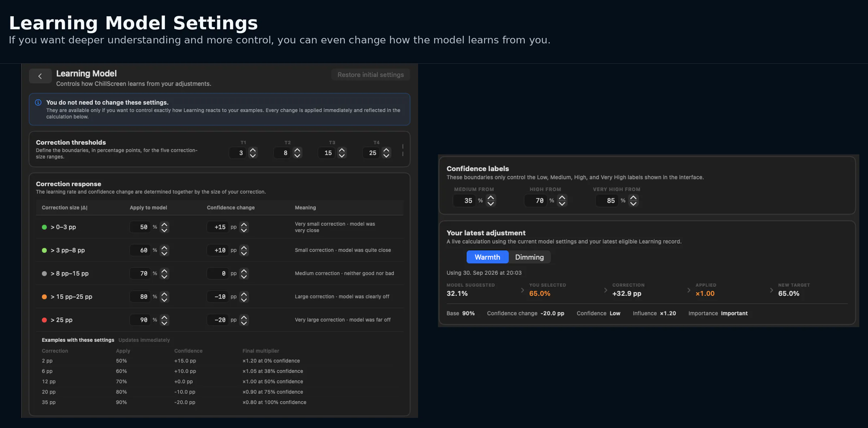The width and height of the screenshot is (868, 428).
Task: Adjust the T2 threshold stepper
Action: (297, 153)
